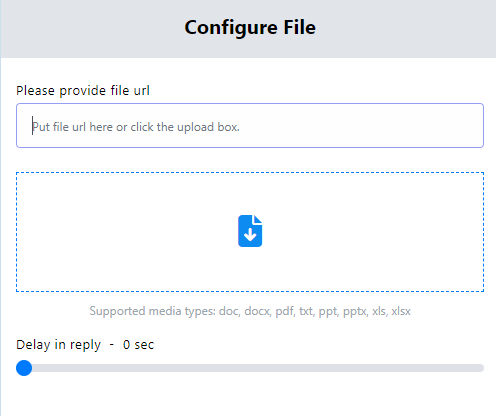Set delay slider to its far right end

click(480, 368)
